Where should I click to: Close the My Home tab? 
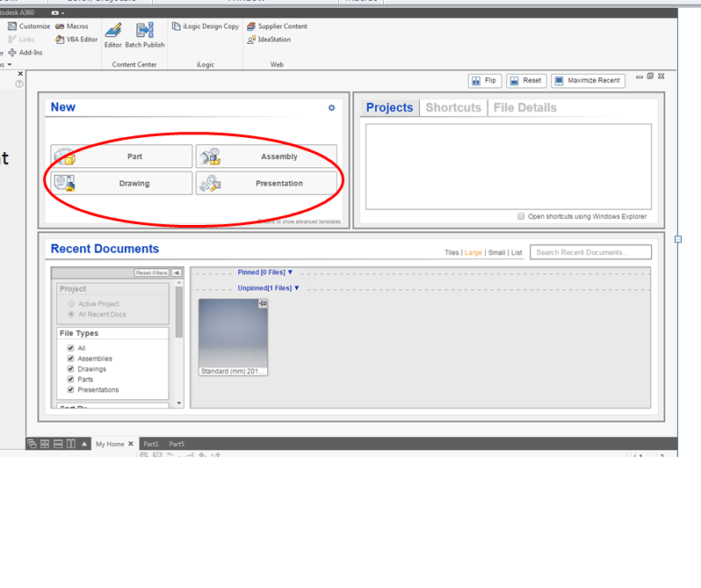131,444
